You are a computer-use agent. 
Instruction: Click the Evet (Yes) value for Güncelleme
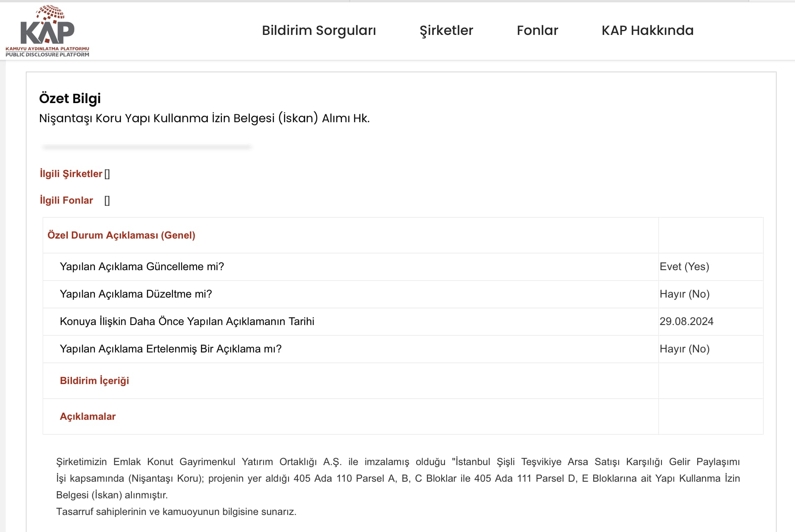pos(684,267)
